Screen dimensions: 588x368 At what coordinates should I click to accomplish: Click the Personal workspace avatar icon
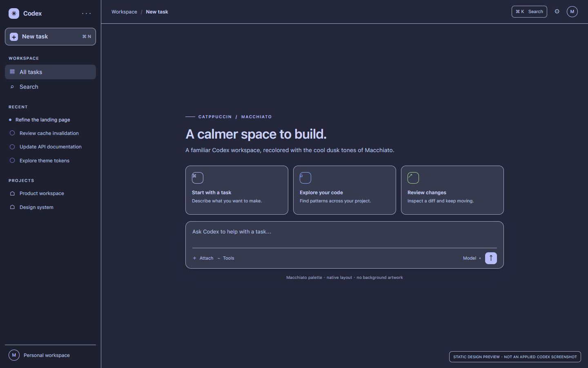coord(14,355)
